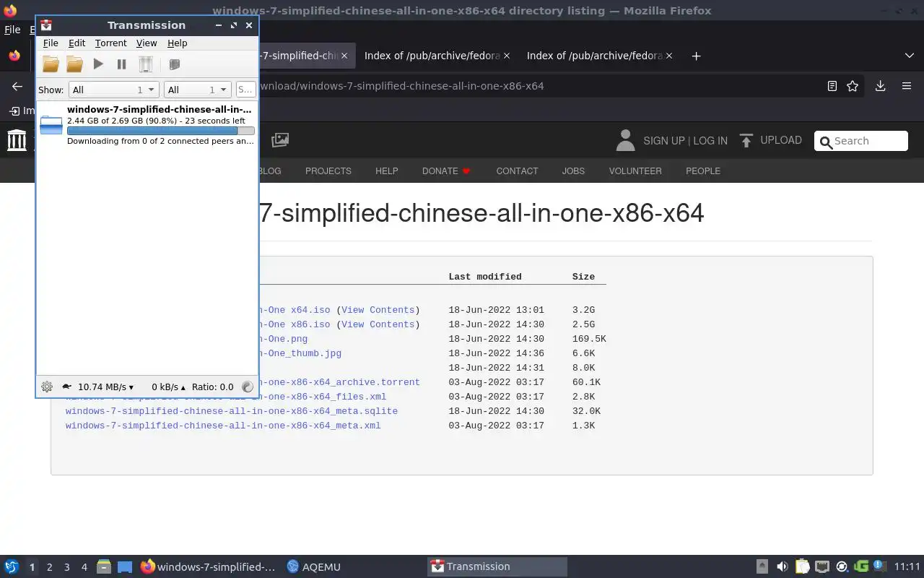Image resolution: width=924 pixels, height=578 pixels.
Task: Switch to workspace 2
Action: click(x=49, y=567)
